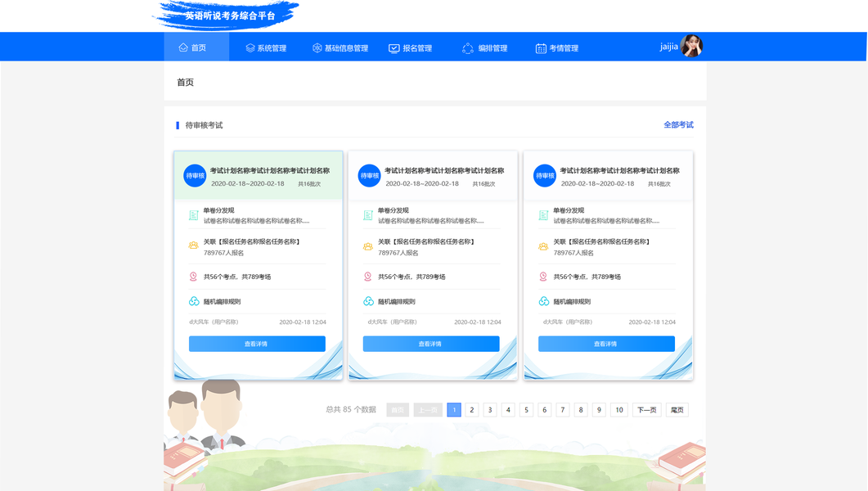This screenshot has height=491, width=868.
Task: Click the 编排管理 circular icon
Action: tap(468, 48)
